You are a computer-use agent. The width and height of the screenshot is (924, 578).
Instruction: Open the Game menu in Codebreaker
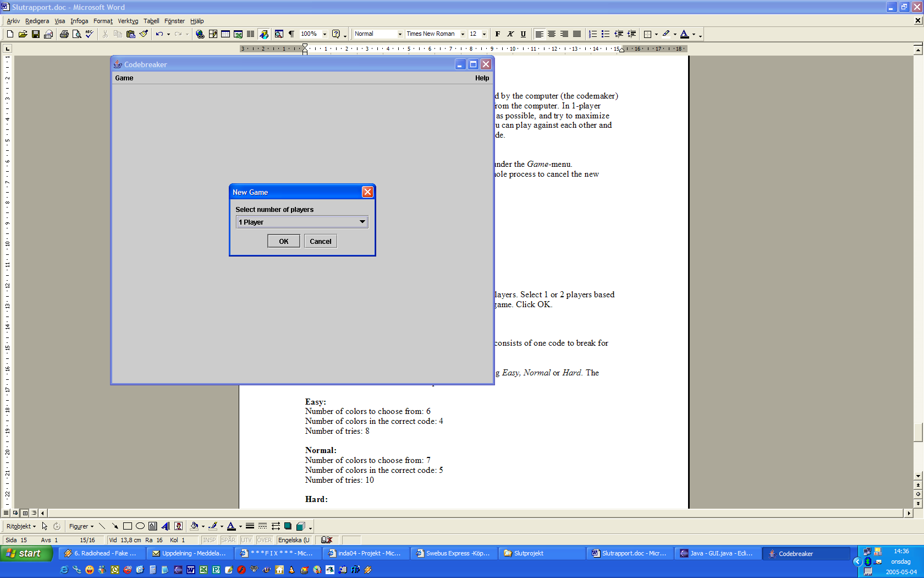[124, 78]
